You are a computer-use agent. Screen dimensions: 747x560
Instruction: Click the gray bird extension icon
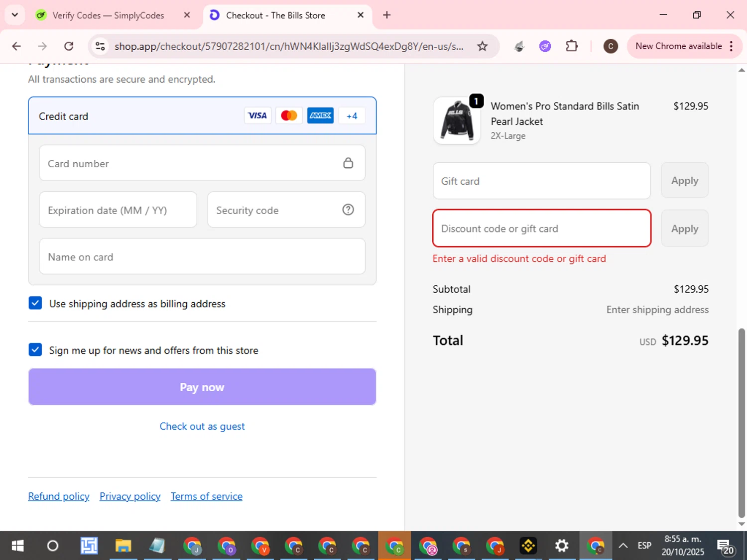point(519,46)
